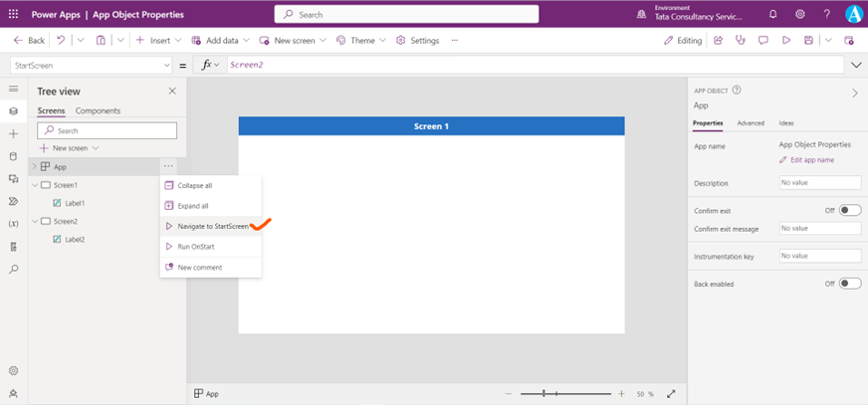Click the undo arrow icon
The height and width of the screenshot is (405, 868).
(x=62, y=41)
